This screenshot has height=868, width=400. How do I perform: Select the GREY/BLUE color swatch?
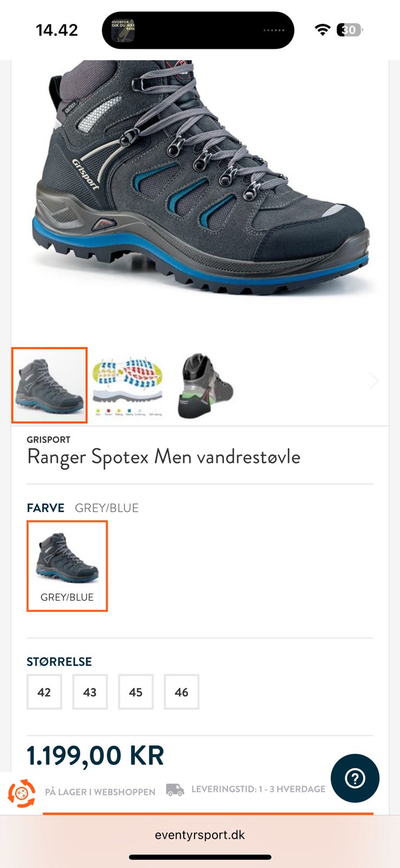[x=67, y=566]
